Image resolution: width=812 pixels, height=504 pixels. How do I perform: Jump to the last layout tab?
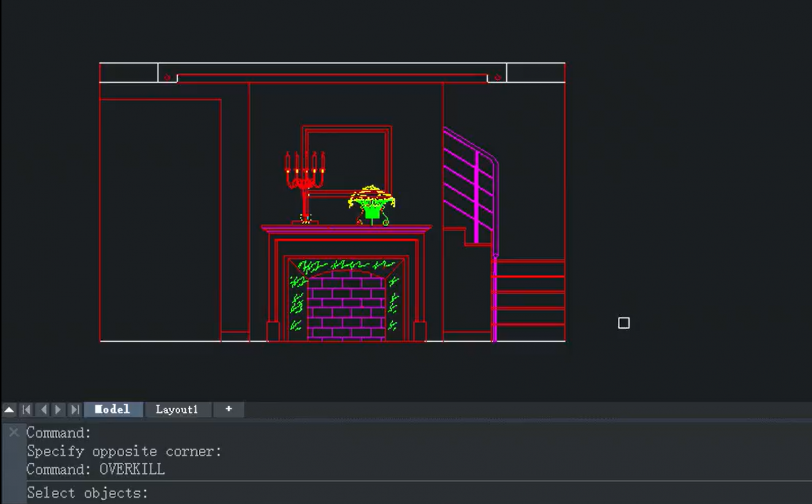pos(75,409)
